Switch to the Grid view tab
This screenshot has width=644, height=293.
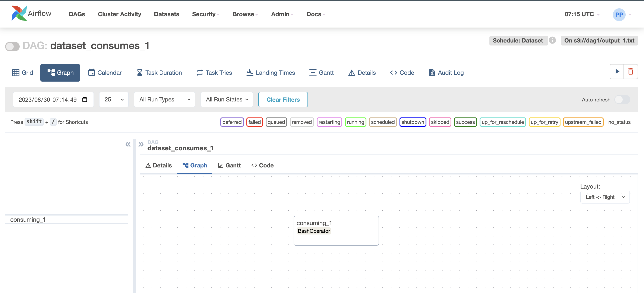point(22,73)
